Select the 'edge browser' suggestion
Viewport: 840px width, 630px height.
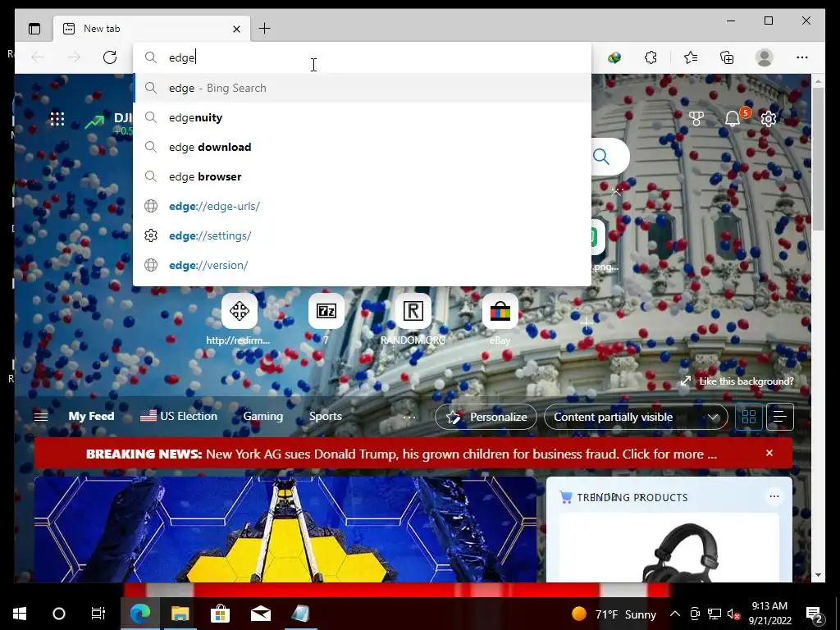[x=362, y=176]
